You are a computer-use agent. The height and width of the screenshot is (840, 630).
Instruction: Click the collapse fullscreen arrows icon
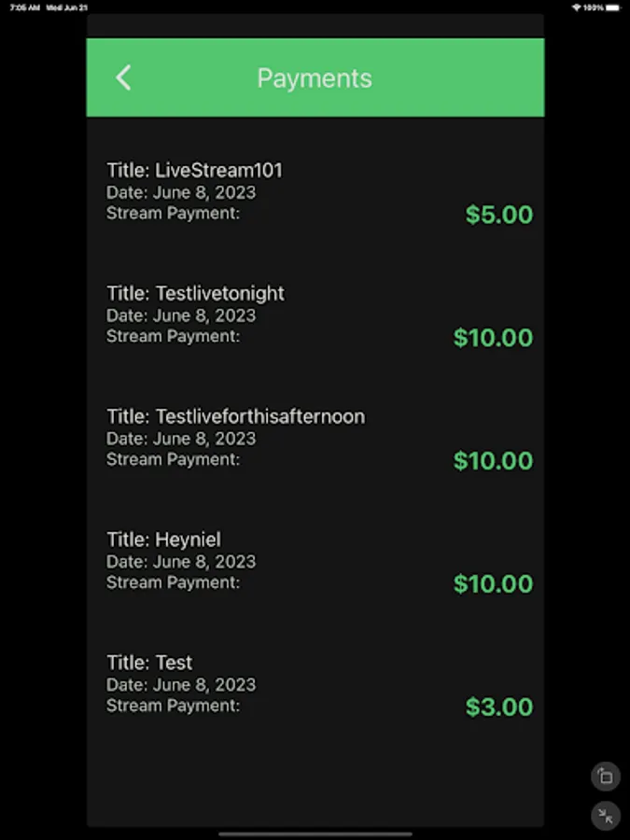pyautogui.click(x=606, y=816)
